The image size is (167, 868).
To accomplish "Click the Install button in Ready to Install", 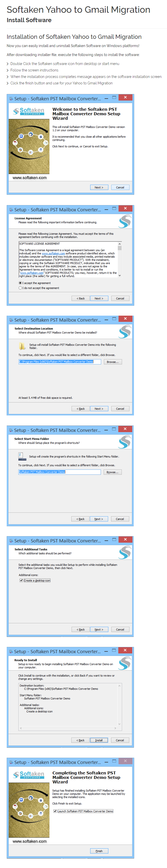I will pos(99,740).
